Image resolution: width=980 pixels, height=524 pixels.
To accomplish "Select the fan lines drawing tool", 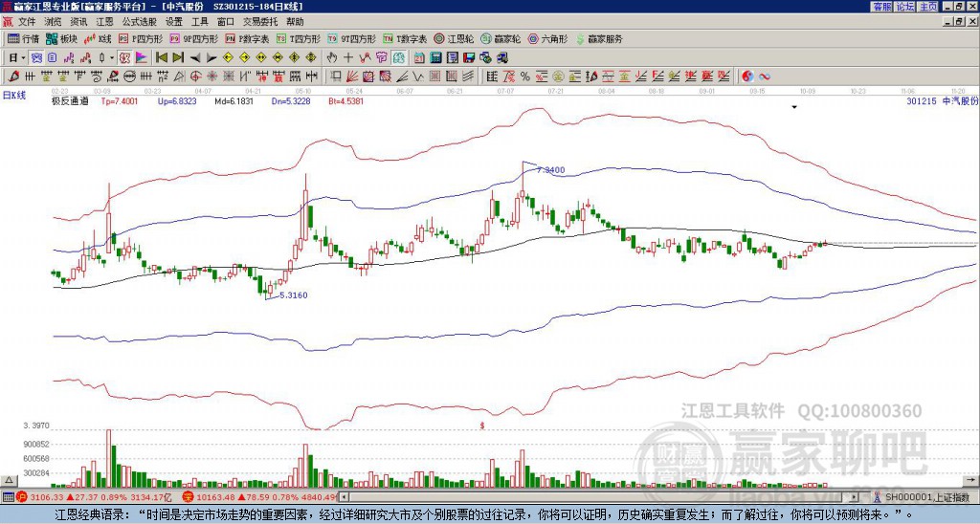I will [x=352, y=76].
